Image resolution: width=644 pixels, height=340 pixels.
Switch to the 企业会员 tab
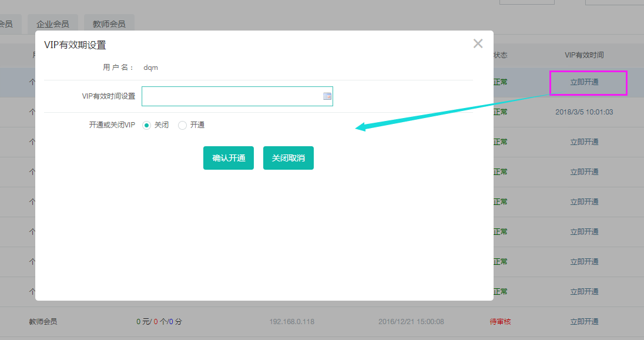(x=52, y=24)
